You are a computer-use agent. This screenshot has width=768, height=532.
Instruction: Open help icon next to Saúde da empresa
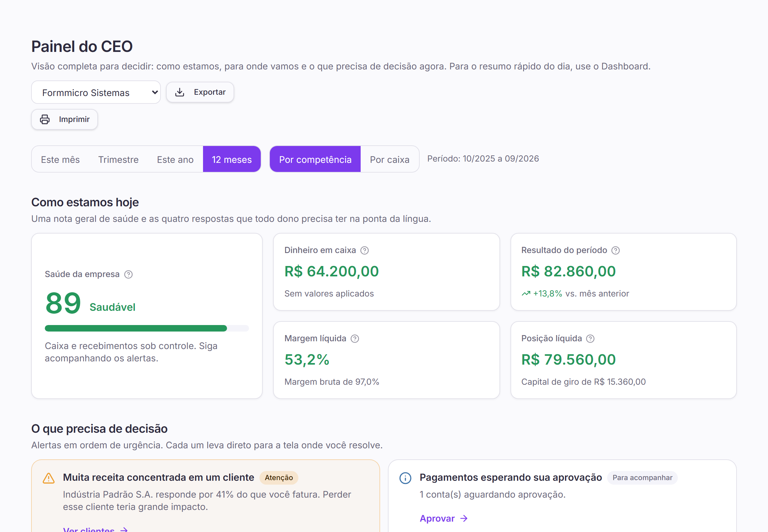tap(128, 274)
